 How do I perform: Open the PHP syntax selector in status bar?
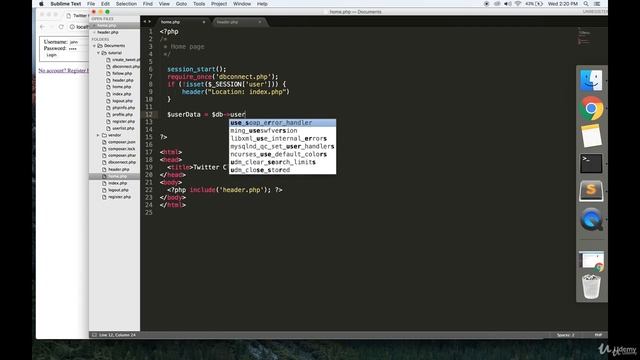(x=598, y=335)
